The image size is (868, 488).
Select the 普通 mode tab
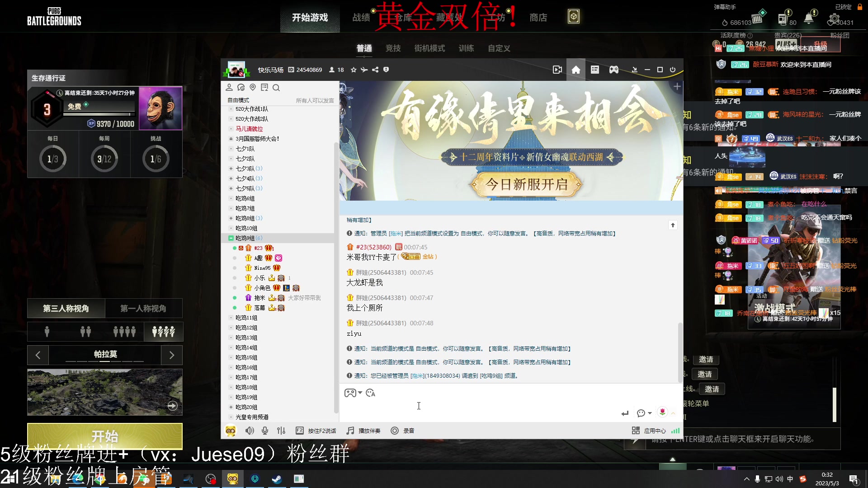364,48
